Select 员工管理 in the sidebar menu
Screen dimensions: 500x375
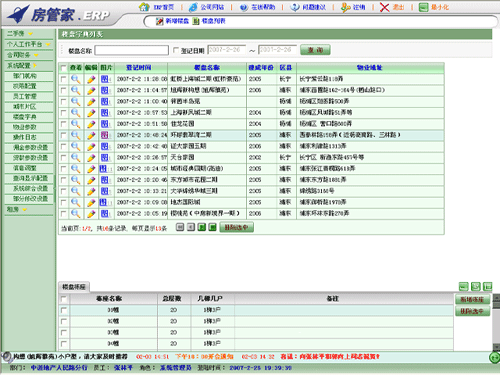click(25, 96)
